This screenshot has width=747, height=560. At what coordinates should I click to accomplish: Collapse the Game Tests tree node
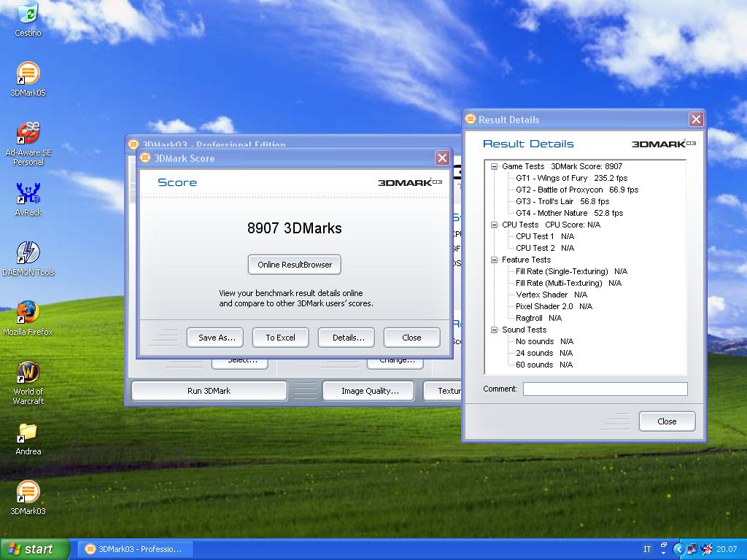pyautogui.click(x=494, y=167)
